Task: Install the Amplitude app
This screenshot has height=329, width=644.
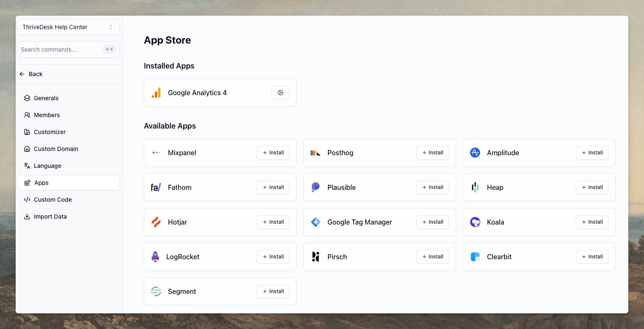Action: (592, 153)
